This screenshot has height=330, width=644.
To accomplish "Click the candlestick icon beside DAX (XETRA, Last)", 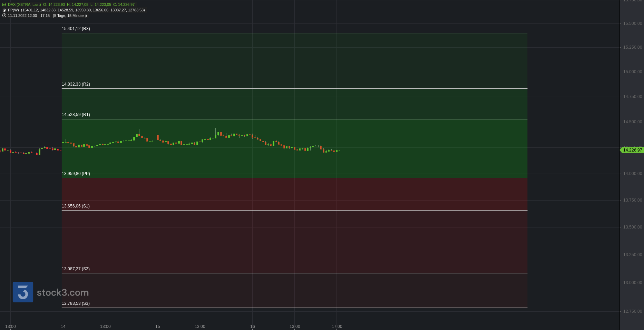I will (4, 4).
